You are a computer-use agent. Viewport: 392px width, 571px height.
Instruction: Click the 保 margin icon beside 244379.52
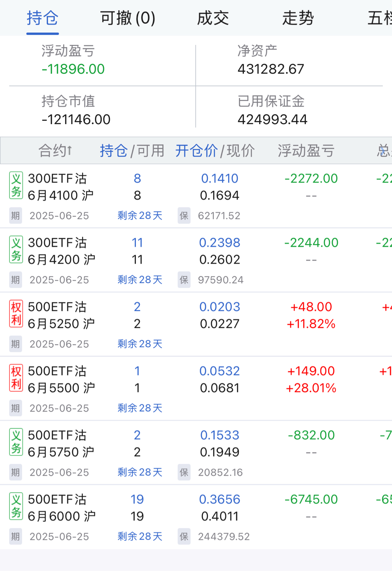pos(184,537)
